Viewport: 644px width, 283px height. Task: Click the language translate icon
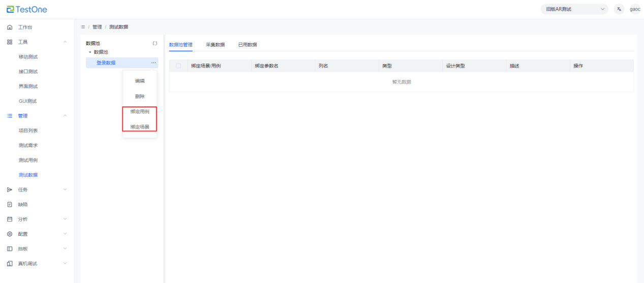coord(619,9)
